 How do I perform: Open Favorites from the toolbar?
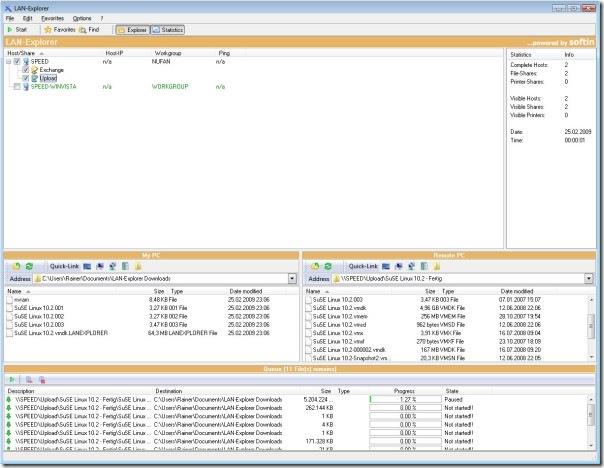[59, 30]
